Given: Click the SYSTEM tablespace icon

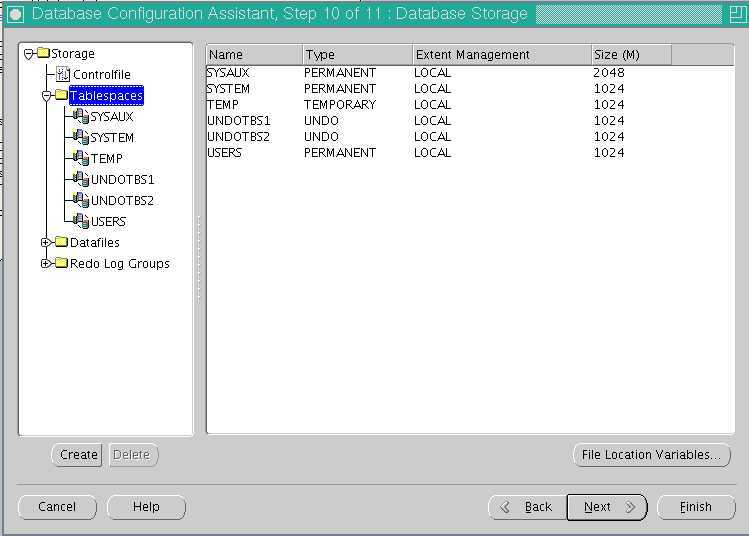Looking at the screenshot, I should 81,137.
